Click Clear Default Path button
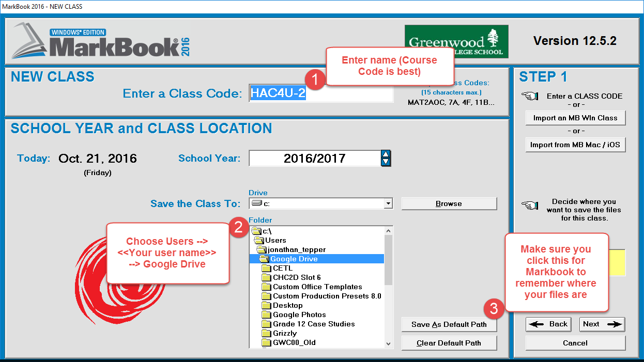644x362 pixels. point(449,343)
